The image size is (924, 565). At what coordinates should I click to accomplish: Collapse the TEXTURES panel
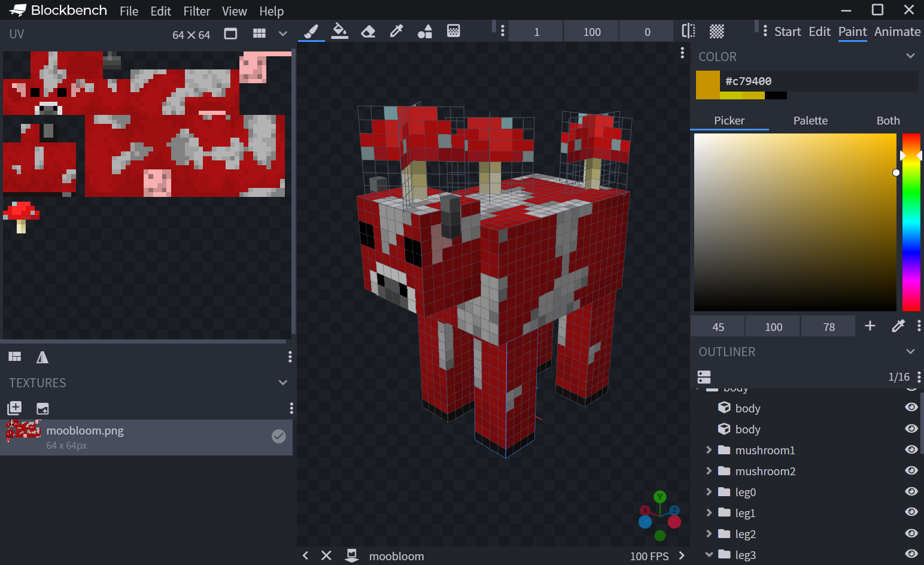[x=283, y=382]
